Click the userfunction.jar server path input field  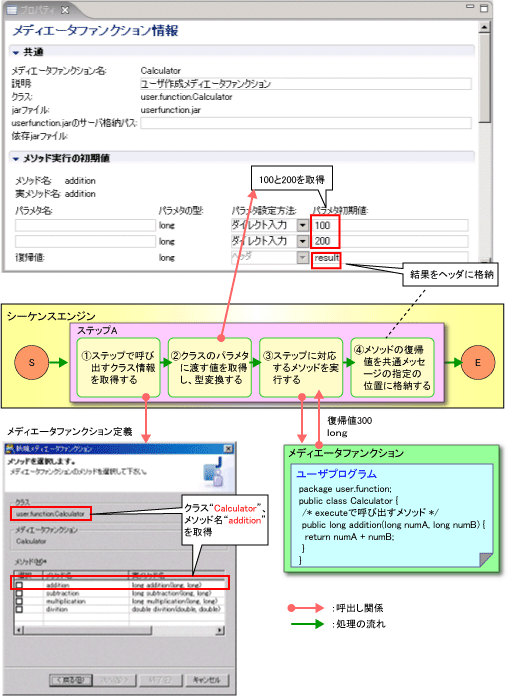click(x=306, y=123)
